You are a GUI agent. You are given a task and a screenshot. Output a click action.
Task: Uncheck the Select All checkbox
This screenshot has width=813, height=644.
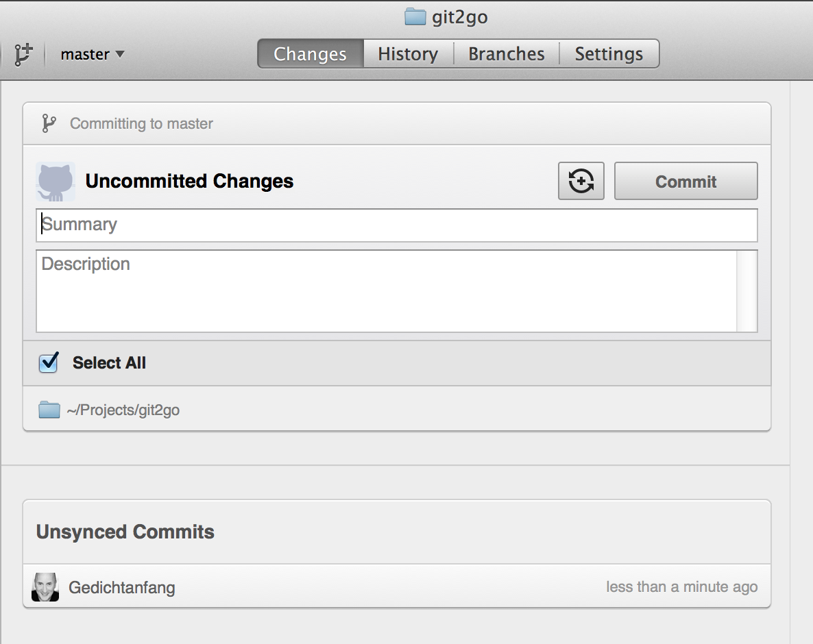tap(49, 362)
